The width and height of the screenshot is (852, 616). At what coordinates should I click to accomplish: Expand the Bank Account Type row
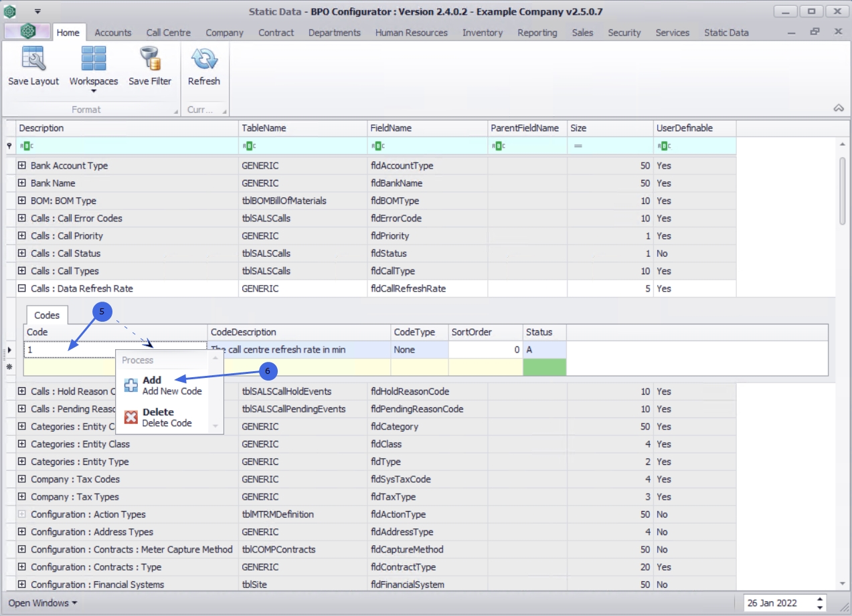(x=22, y=165)
